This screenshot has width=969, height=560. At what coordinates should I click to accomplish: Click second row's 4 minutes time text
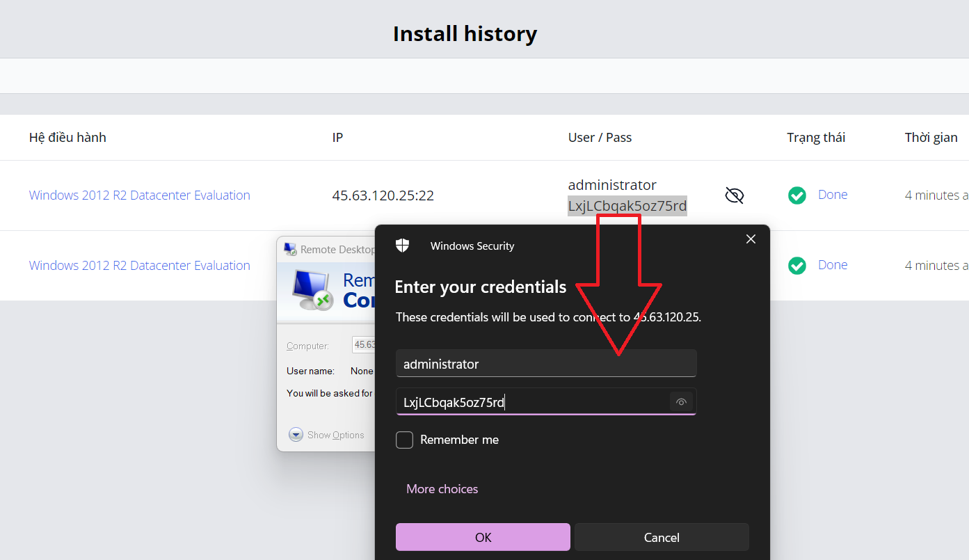(937, 266)
